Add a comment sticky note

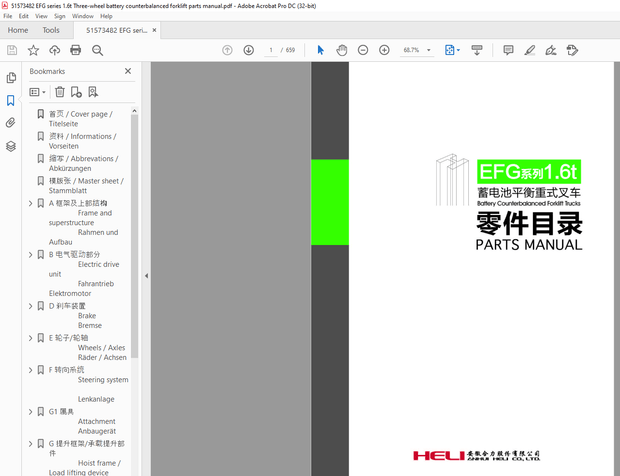[508, 50]
